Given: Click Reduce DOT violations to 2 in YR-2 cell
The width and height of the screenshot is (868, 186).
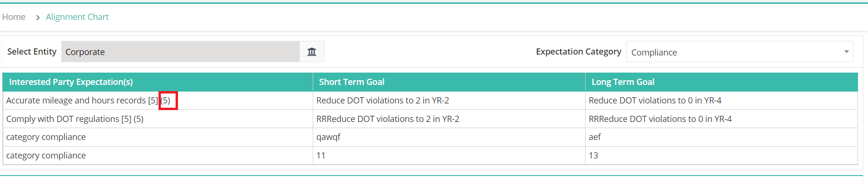Looking at the screenshot, I should tap(383, 101).
